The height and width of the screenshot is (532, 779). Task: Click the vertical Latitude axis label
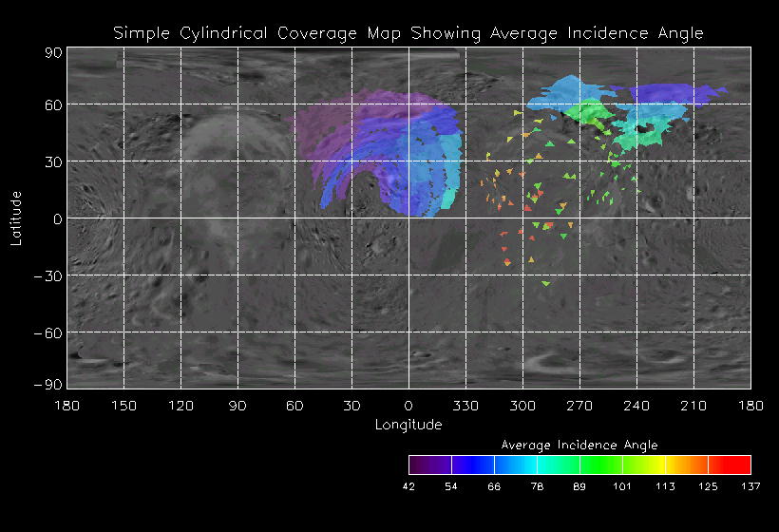[16, 218]
